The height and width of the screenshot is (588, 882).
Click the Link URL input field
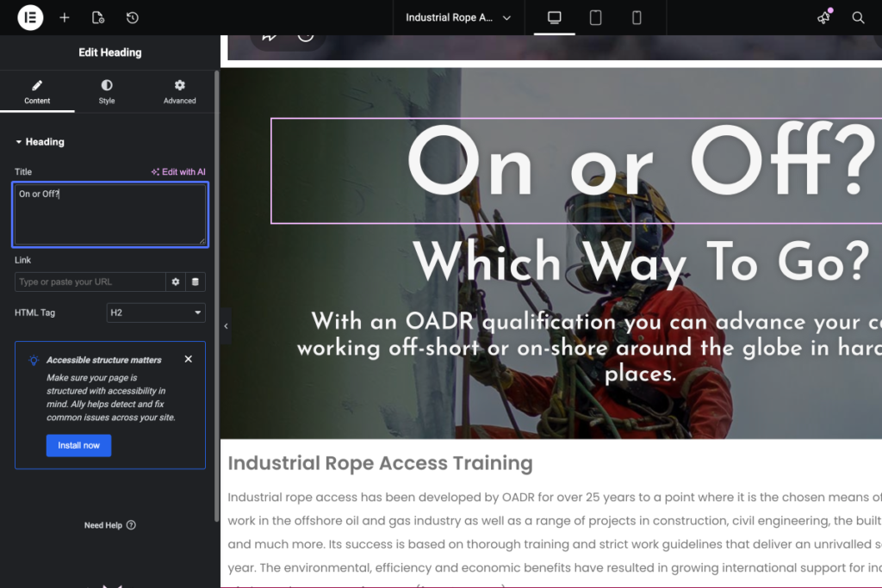90,282
